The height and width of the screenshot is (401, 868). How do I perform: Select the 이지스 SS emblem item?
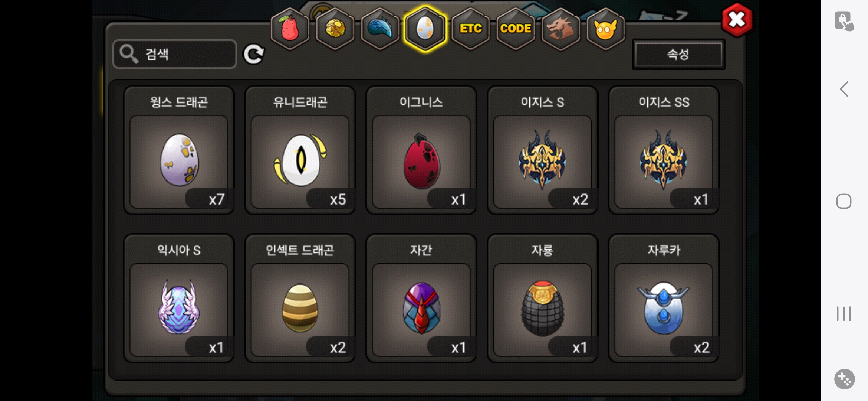point(664,150)
